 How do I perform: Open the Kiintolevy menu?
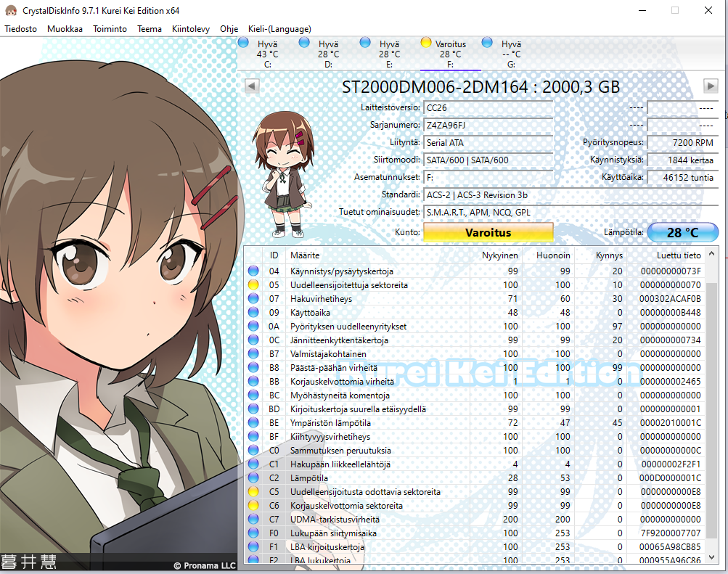[191, 29]
